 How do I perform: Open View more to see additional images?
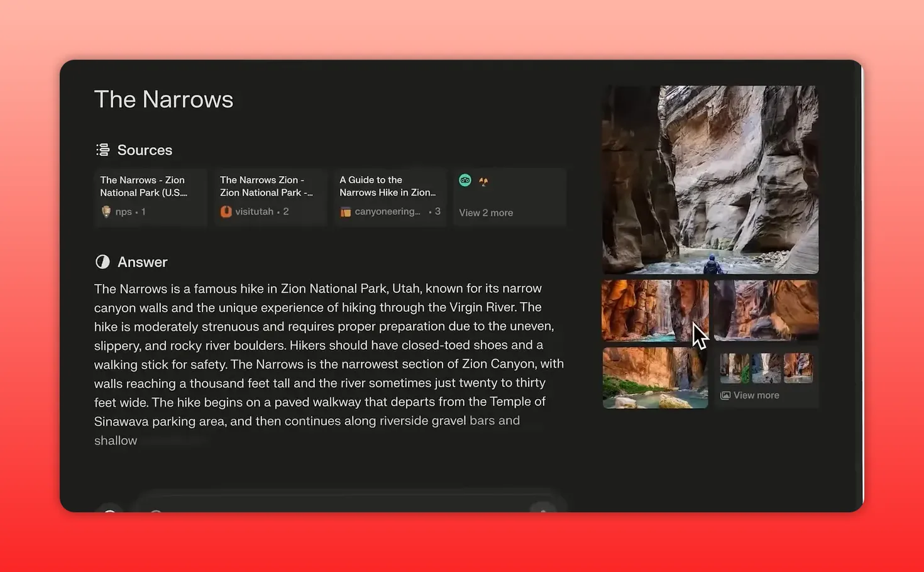click(x=756, y=395)
